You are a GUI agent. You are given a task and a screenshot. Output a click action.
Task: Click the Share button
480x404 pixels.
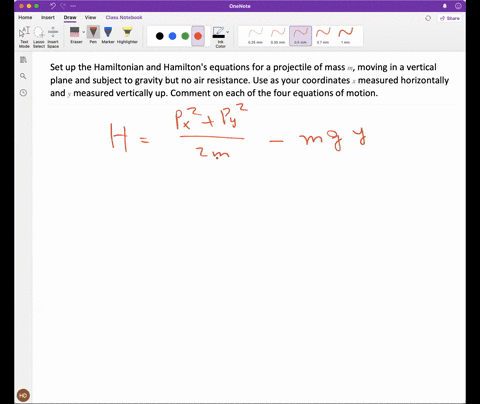point(450,18)
